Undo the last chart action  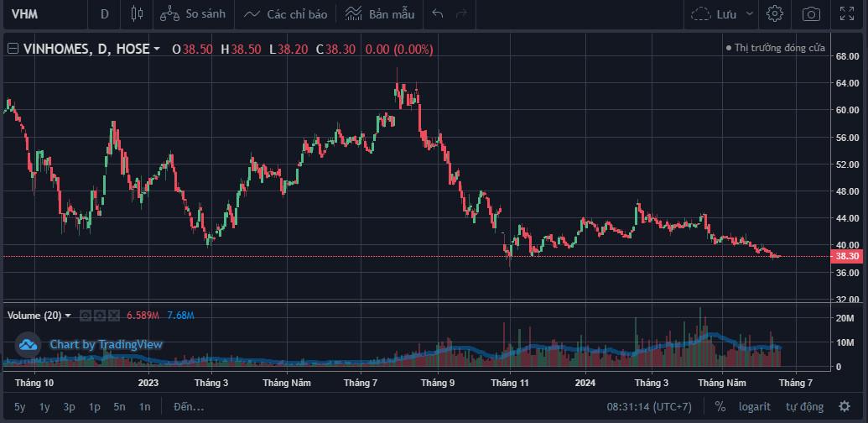click(437, 14)
